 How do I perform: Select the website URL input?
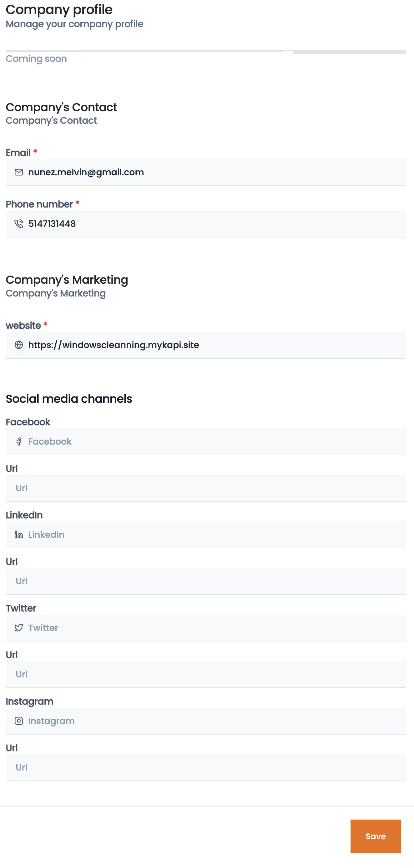point(206,345)
